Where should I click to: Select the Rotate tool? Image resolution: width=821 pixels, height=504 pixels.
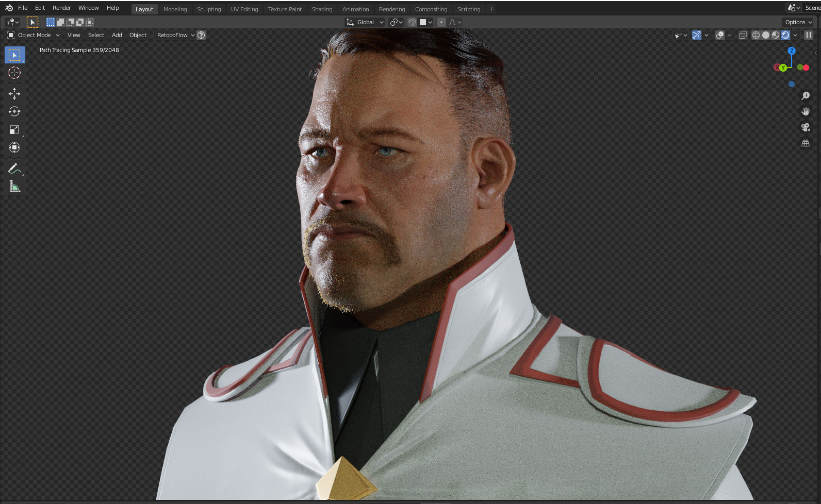(14, 111)
